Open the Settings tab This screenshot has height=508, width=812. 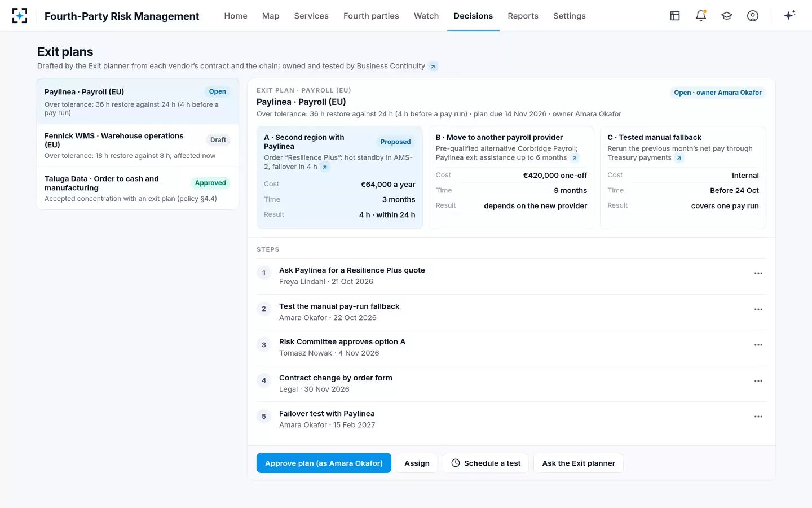tap(570, 16)
